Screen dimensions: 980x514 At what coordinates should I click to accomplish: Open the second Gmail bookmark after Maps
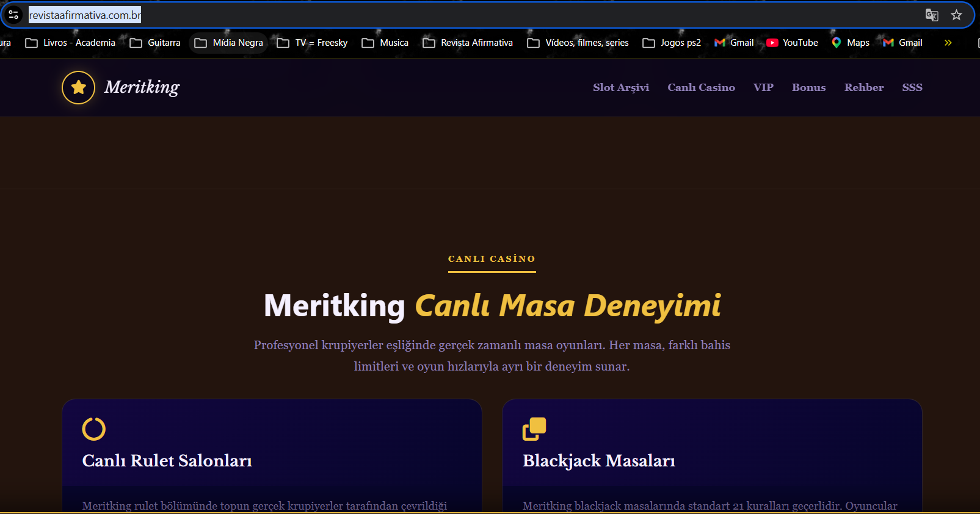coord(902,43)
